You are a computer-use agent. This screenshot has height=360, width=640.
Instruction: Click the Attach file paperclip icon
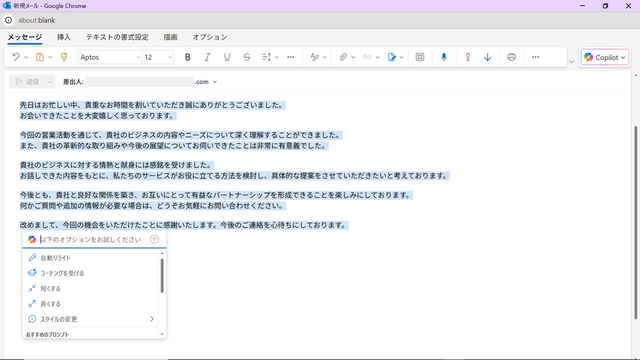(343, 57)
